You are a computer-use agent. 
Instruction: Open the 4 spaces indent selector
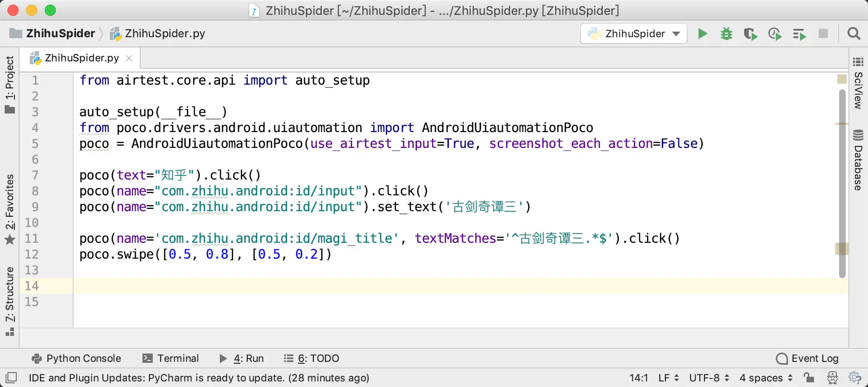(x=766, y=378)
